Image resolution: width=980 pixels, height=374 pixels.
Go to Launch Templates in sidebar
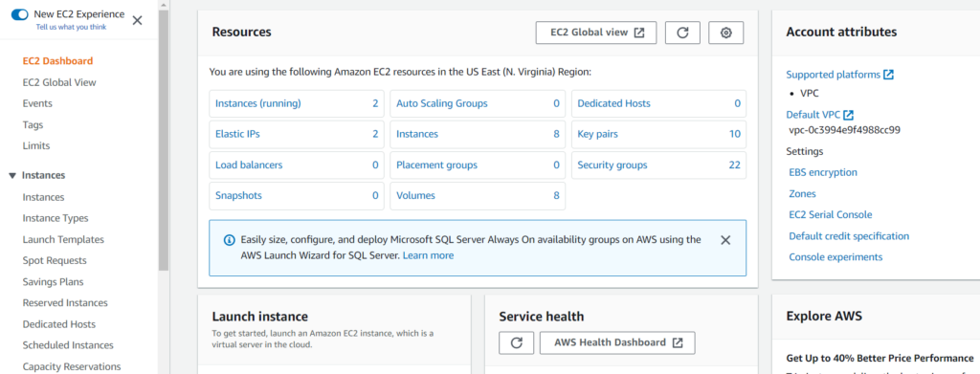63,240
